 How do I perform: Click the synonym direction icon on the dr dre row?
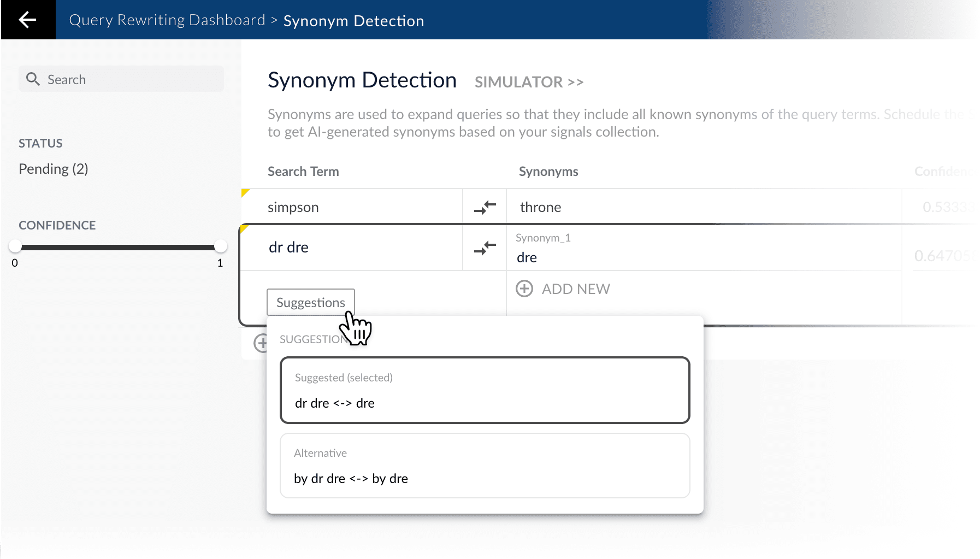pos(484,248)
